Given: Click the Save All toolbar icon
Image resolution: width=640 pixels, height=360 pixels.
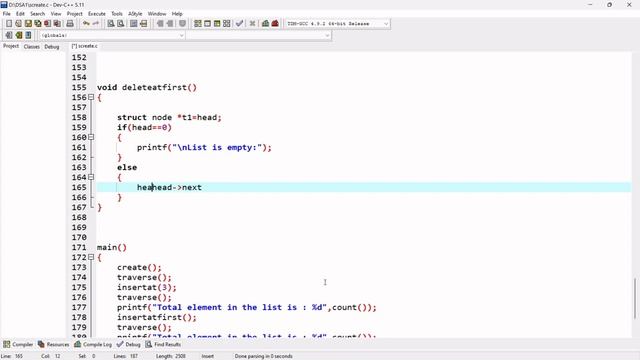Looking at the screenshot, I should pyautogui.click(x=38, y=24).
